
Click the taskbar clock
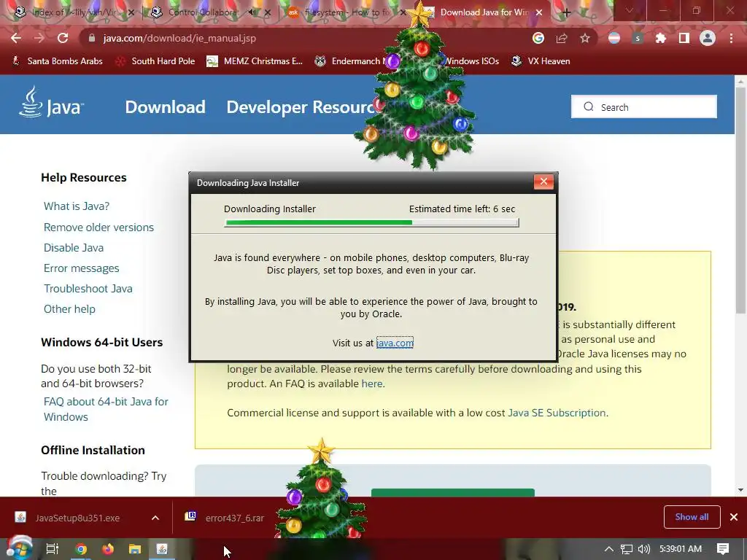[x=681, y=549]
